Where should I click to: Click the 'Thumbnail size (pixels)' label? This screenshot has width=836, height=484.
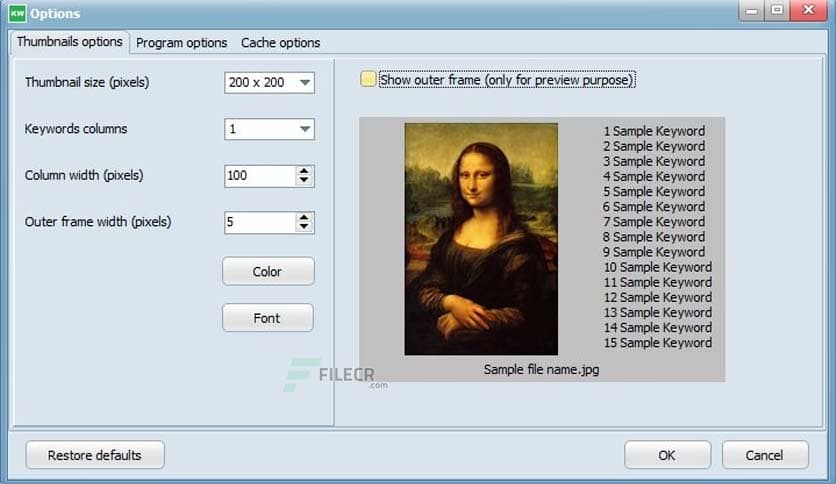click(x=87, y=82)
